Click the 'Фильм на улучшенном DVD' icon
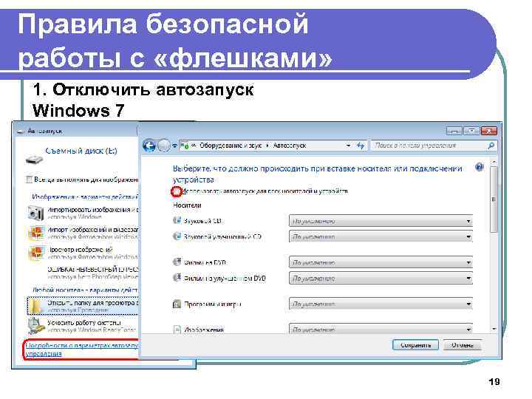The image size is (532, 399). click(177, 278)
